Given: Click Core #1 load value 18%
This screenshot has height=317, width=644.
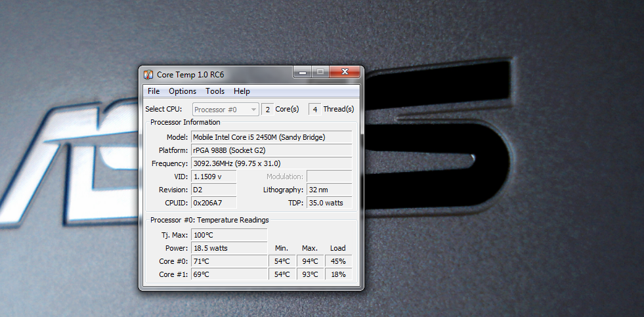Looking at the screenshot, I should click(x=339, y=274).
